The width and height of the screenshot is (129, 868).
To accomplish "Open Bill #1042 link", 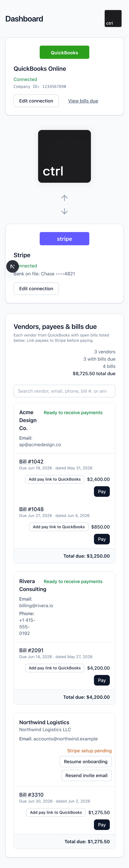I will tap(31, 461).
